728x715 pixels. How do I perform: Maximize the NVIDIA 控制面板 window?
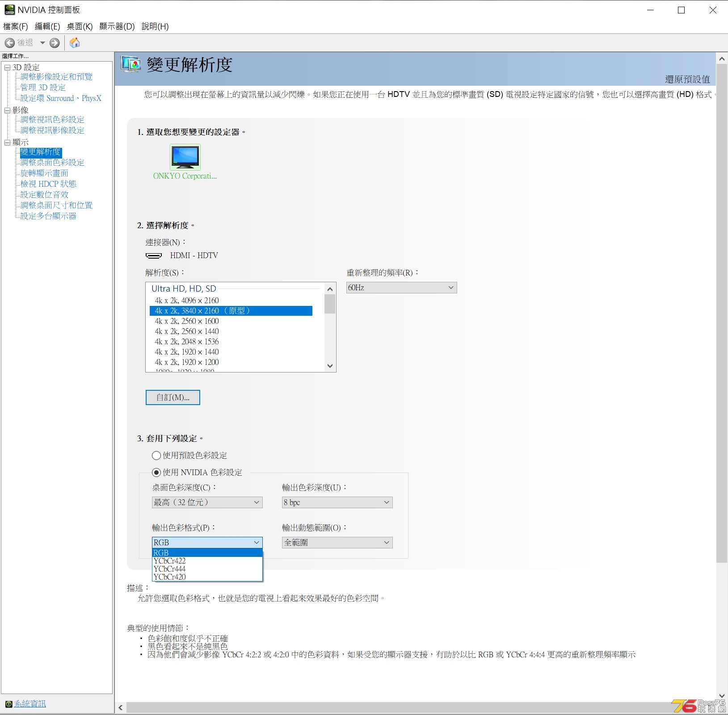(682, 10)
